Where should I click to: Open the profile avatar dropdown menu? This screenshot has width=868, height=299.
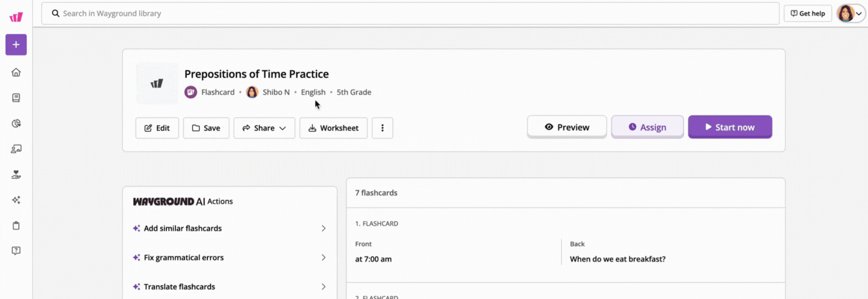[850, 13]
